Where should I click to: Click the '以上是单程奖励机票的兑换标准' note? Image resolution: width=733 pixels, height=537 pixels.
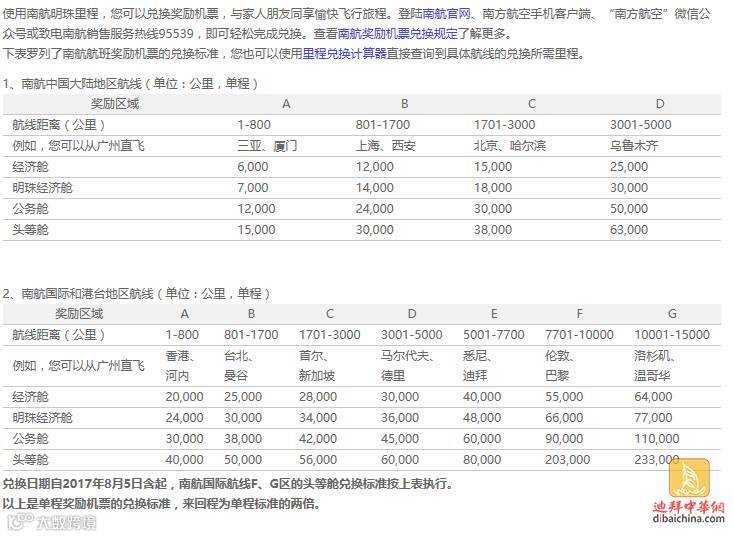(86, 504)
